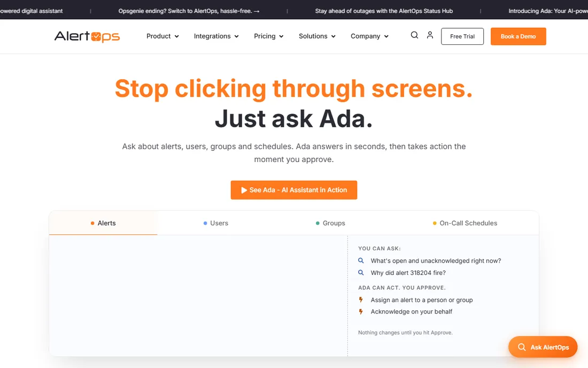Switch to the Groups tab
This screenshot has height=368, width=588.
330,223
